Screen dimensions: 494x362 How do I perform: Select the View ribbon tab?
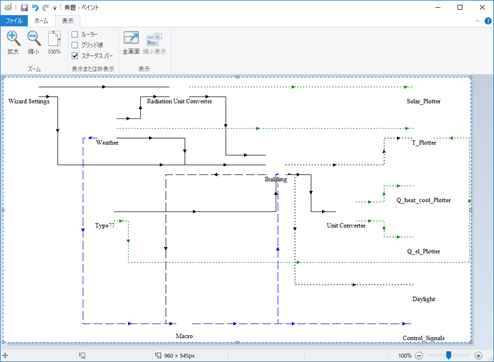(x=68, y=21)
